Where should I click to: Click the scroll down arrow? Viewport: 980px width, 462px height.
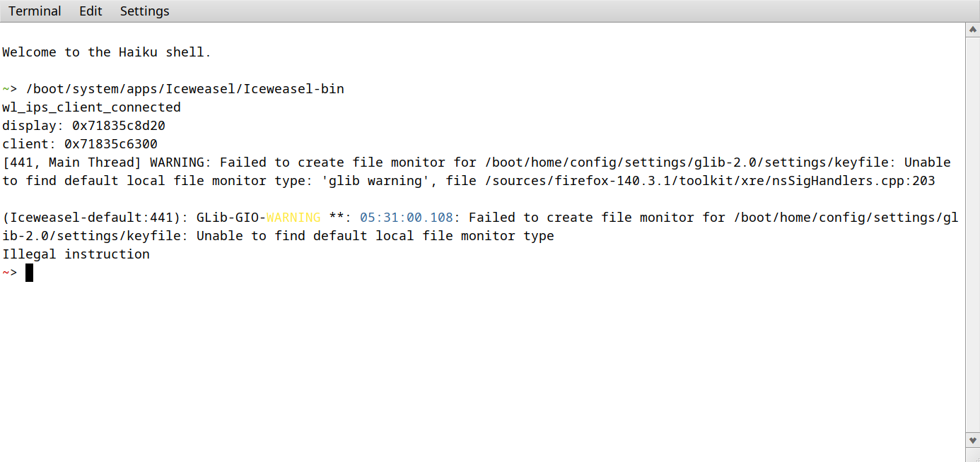972,439
